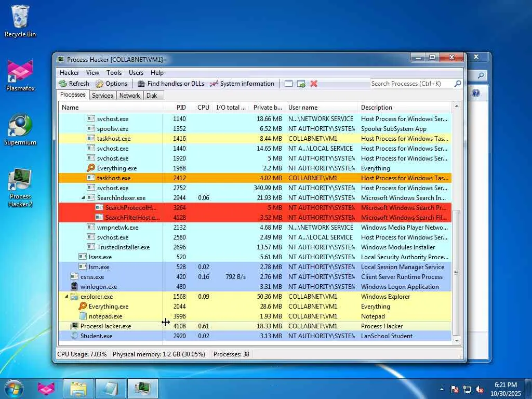Collapse the explorer.exe tree node

coord(66,296)
